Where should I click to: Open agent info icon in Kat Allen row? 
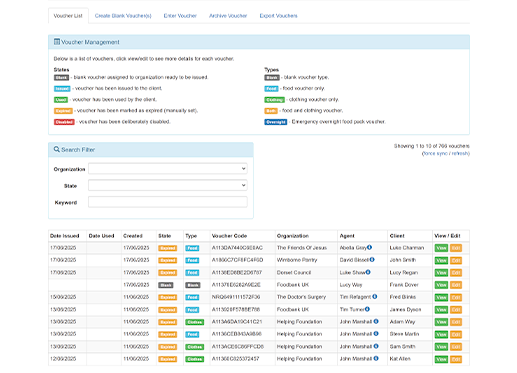[376, 358]
